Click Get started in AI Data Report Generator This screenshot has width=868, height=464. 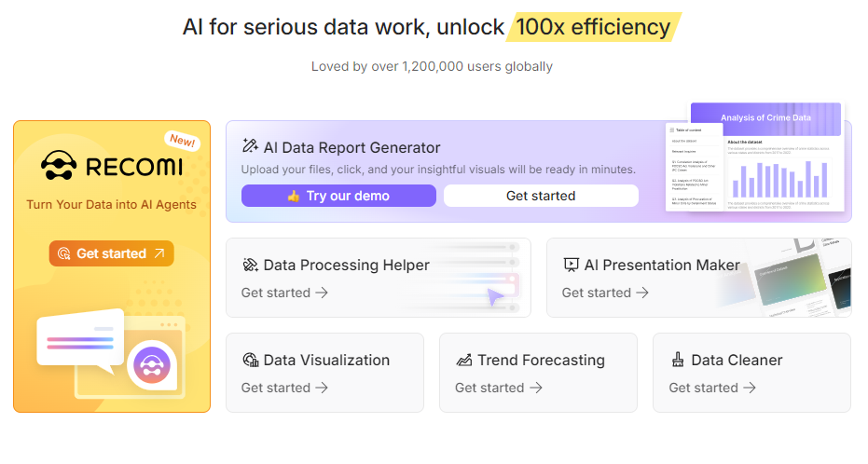click(x=541, y=196)
